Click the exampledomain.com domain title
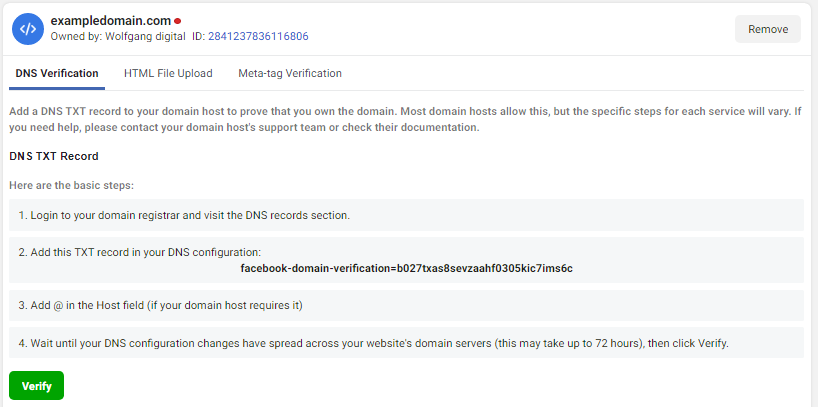 110,20
